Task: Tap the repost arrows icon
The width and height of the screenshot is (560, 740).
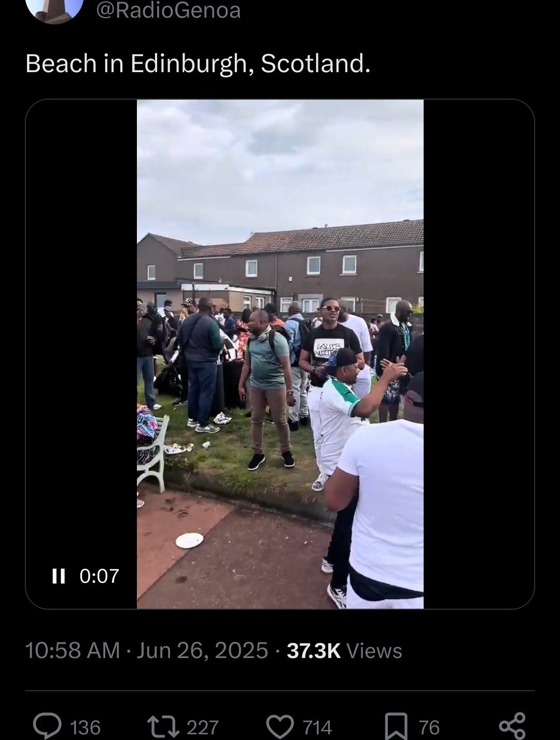Action: pyautogui.click(x=163, y=726)
